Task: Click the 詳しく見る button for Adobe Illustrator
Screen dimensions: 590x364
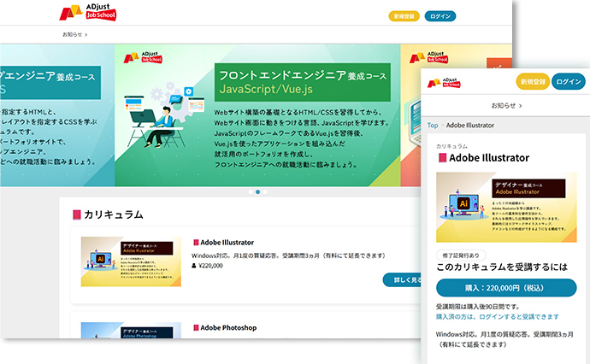Action: tap(402, 279)
